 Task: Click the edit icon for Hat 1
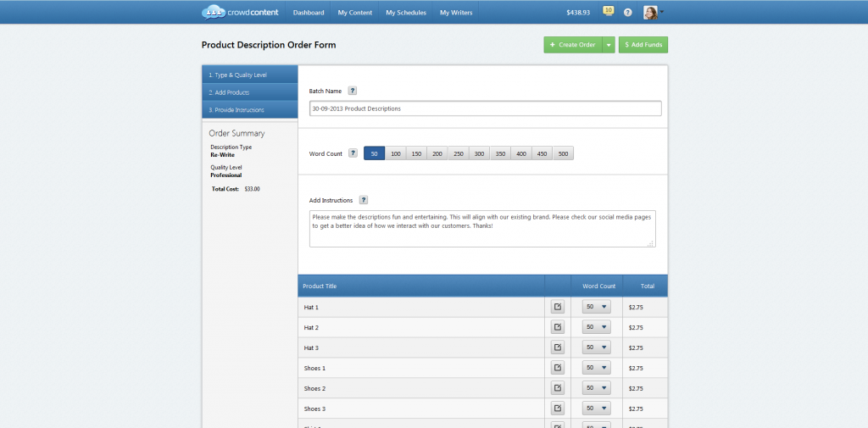(x=558, y=307)
